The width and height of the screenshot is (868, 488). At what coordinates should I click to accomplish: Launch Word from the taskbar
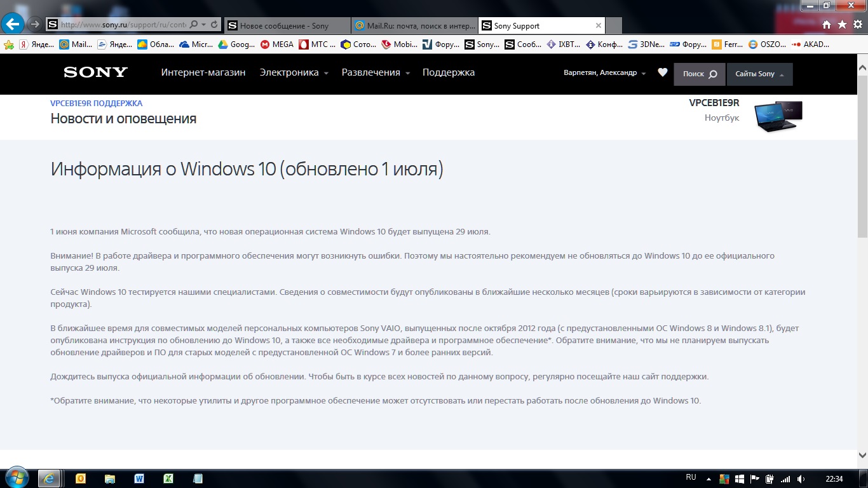(x=139, y=478)
